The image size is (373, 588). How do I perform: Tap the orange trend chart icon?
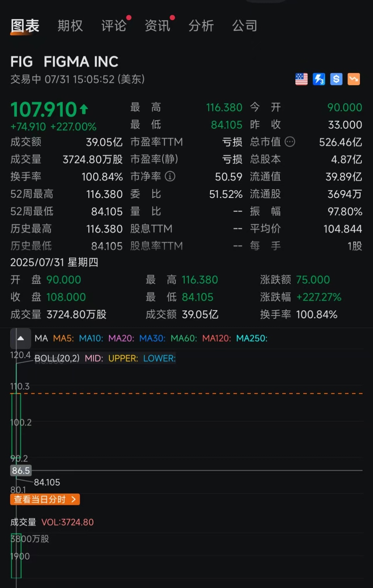[x=354, y=79]
